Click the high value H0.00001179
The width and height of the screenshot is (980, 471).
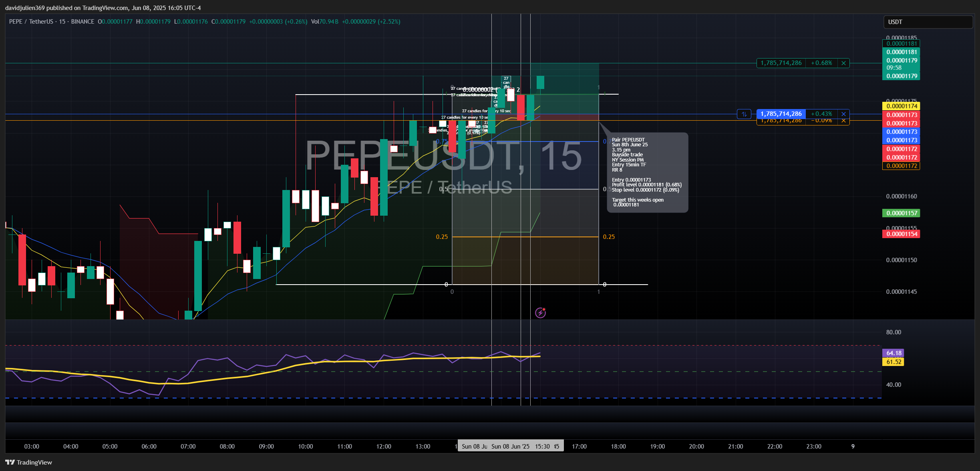click(x=153, y=22)
